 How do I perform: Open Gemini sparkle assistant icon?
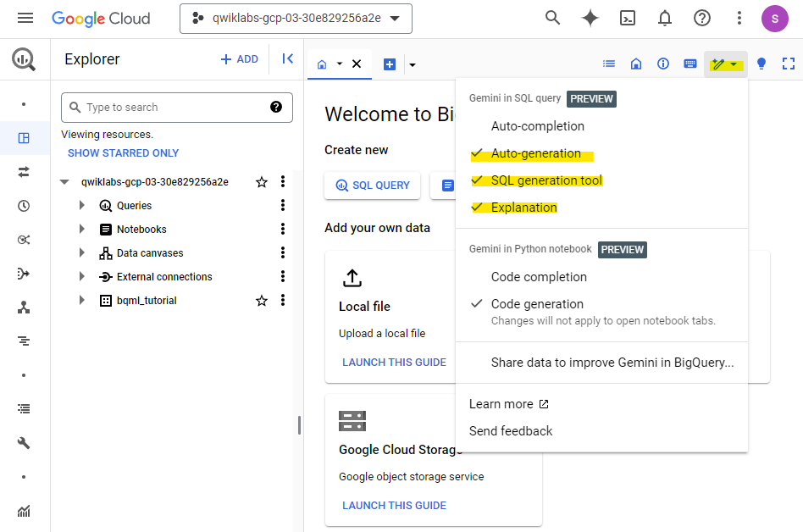pyautogui.click(x=590, y=18)
